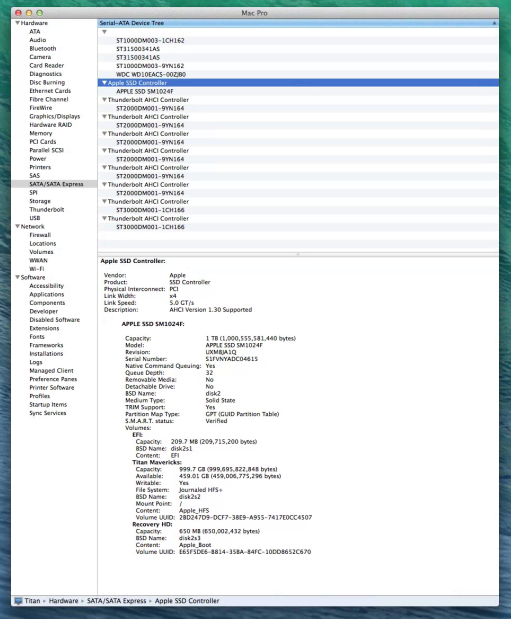Select Volumes under Network
Viewport: 511px width, 619px height.
click(x=41, y=252)
